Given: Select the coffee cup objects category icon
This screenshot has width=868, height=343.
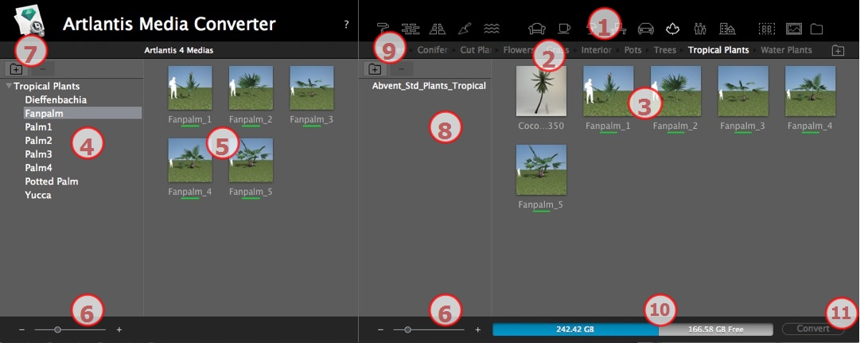Looking at the screenshot, I should [563, 28].
